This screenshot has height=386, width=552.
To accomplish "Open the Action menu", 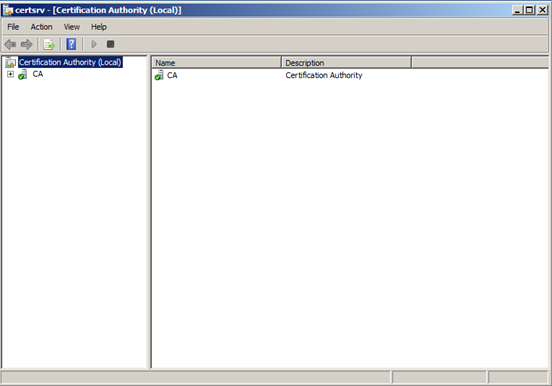I will (x=42, y=27).
